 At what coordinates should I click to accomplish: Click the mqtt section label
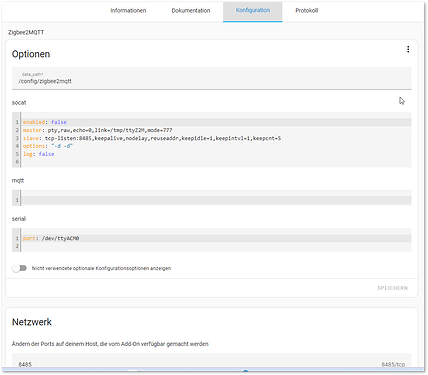[18, 181]
